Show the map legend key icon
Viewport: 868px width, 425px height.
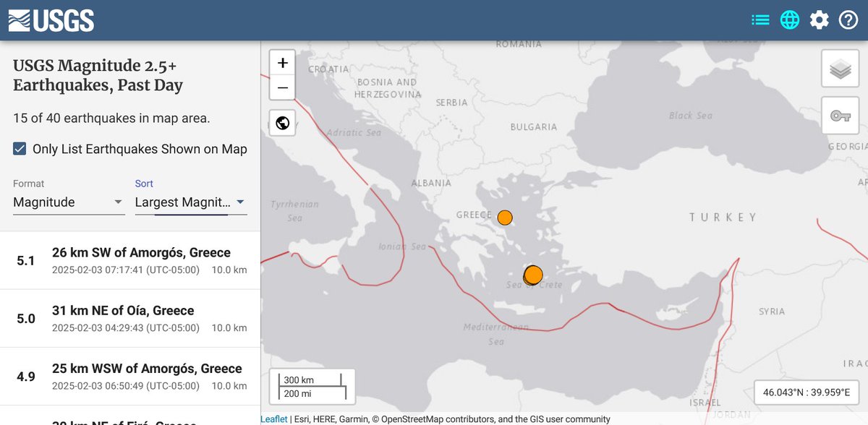[x=839, y=116]
